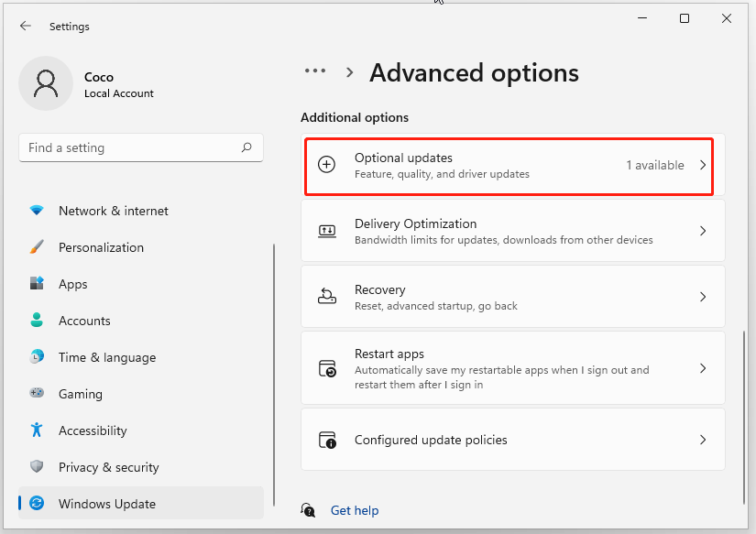756x534 pixels.
Task: Go to Apps settings category
Action: tap(141, 284)
